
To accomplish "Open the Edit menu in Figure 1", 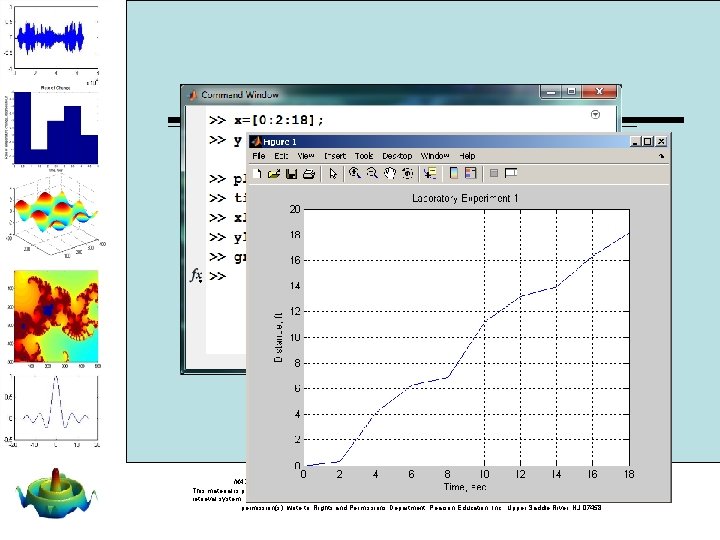I will (x=281, y=156).
